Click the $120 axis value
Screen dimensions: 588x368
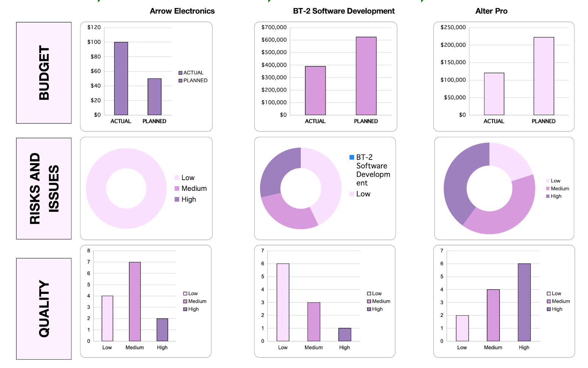pyautogui.click(x=94, y=27)
